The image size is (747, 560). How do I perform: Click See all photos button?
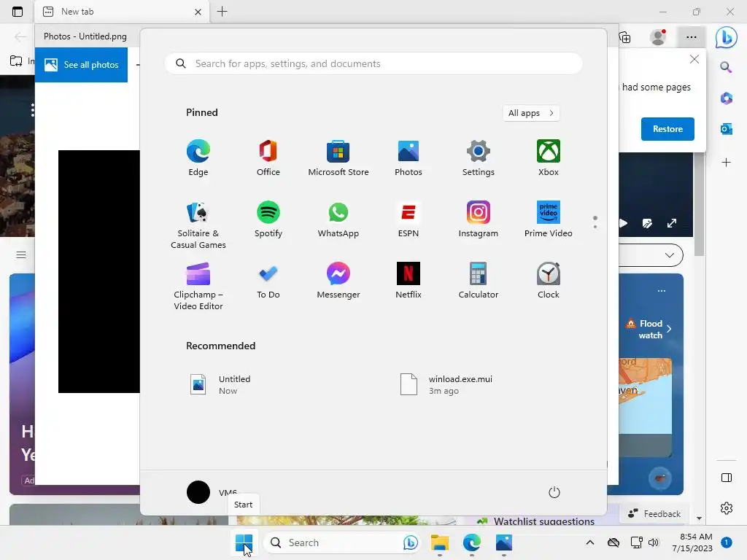(82, 65)
